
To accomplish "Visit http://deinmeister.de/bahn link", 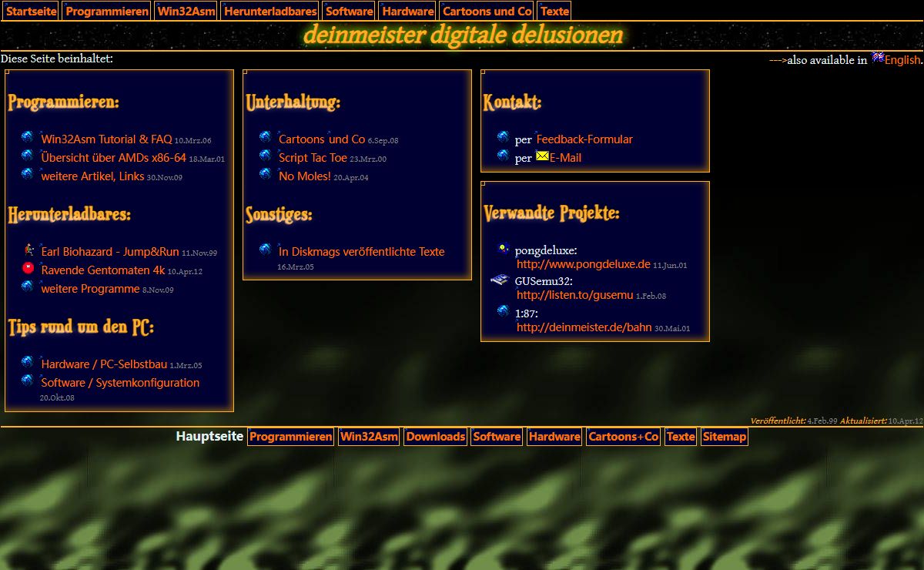I will click(584, 327).
